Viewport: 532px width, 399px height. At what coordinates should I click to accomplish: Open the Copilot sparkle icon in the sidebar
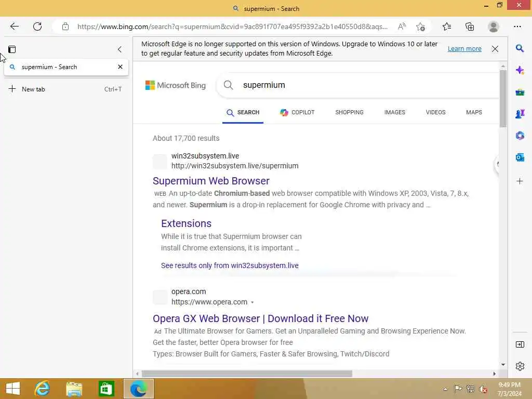[x=520, y=70]
